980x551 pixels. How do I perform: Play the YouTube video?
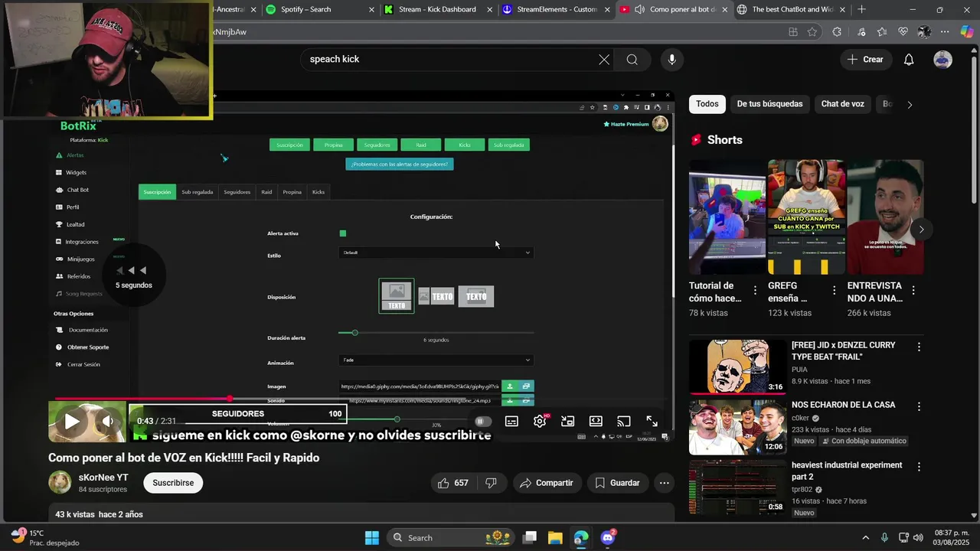tap(71, 421)
